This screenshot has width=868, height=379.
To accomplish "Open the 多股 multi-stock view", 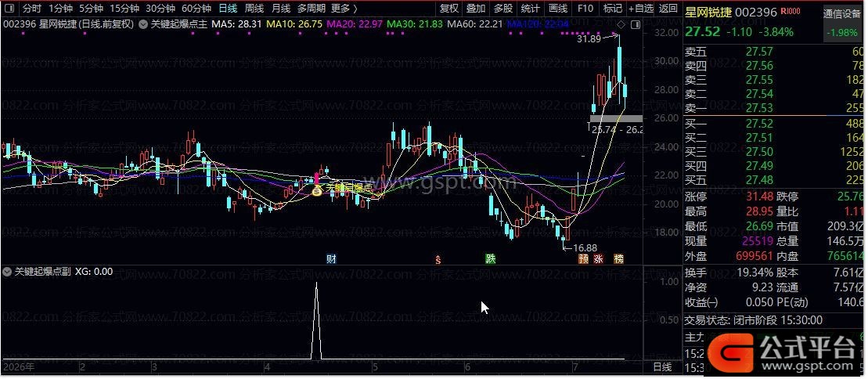I will coord(502,9).
